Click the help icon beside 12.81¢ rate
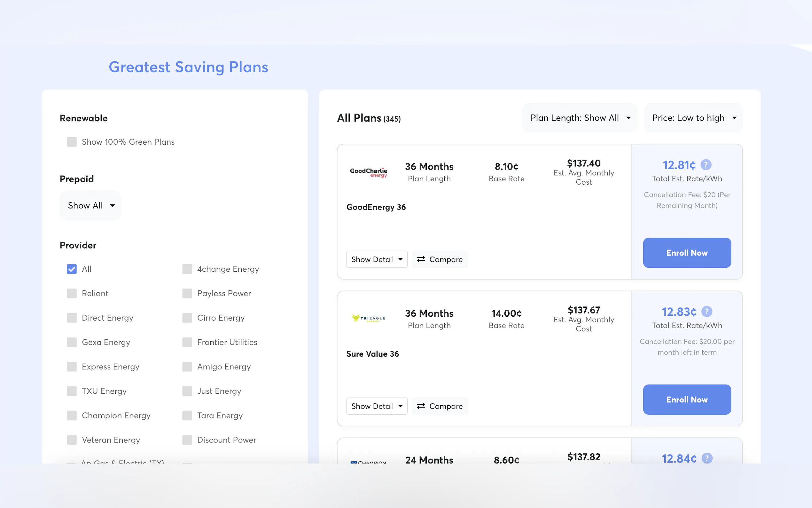 tap(706, 165)
